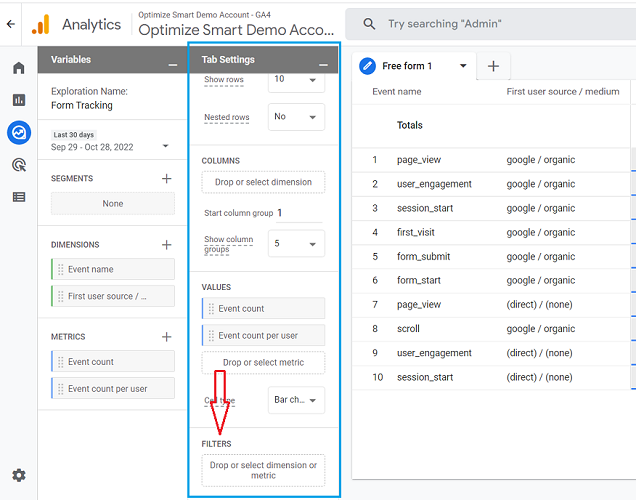
Task: Click Drop or select metric box
Action: 263,363
